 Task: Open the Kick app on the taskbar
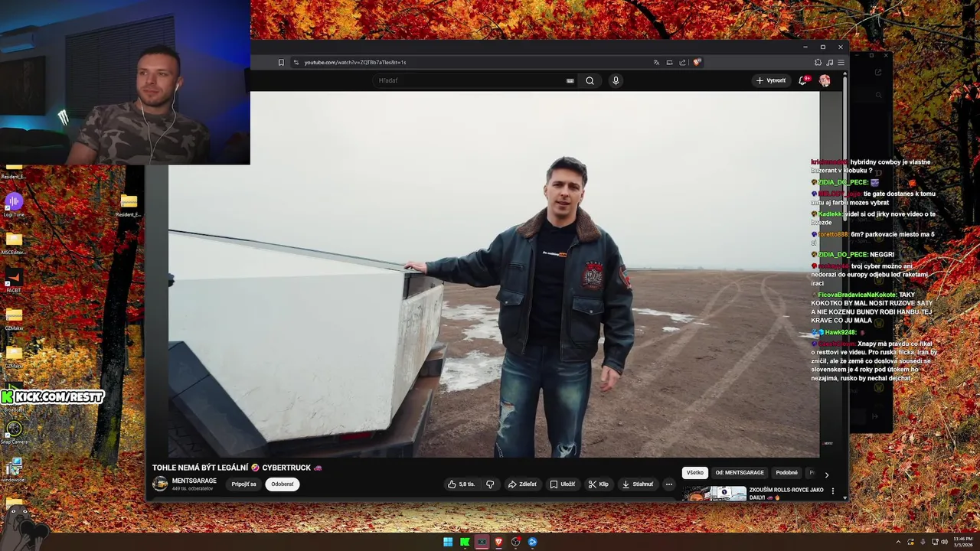click(465, 542)
